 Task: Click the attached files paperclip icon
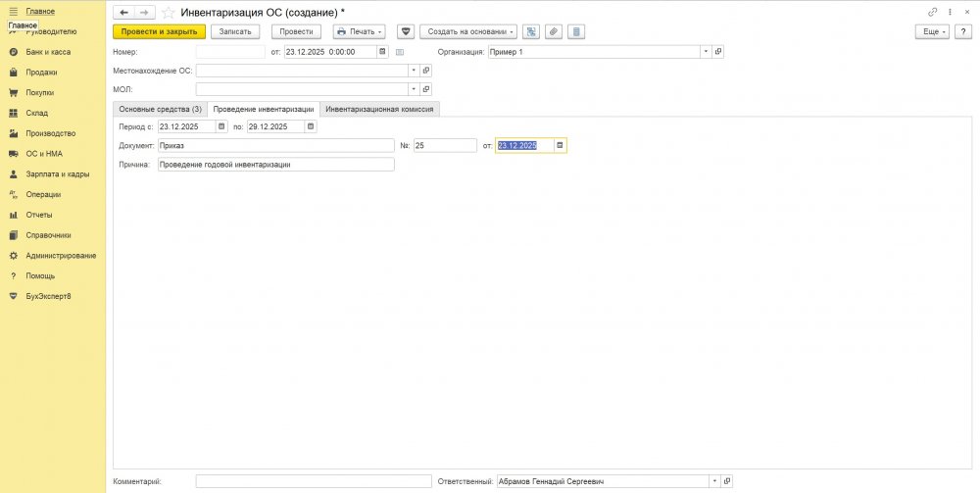(553, 31)
